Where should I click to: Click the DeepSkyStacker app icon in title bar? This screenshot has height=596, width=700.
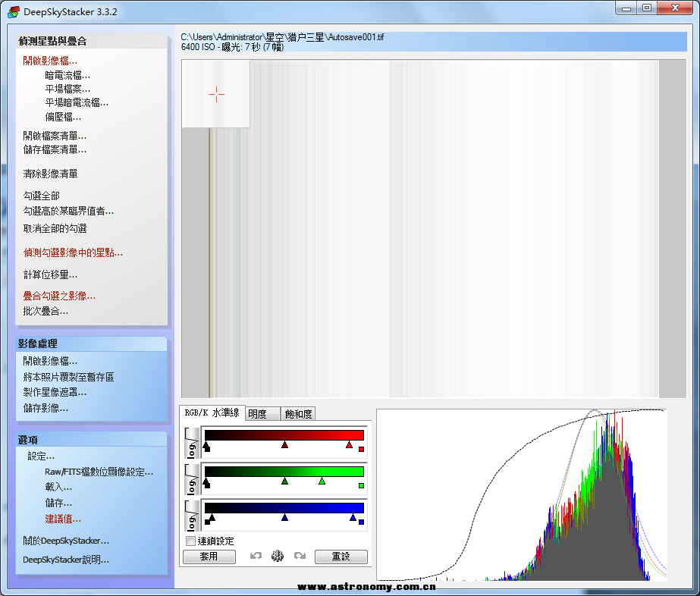click(14, 11)
